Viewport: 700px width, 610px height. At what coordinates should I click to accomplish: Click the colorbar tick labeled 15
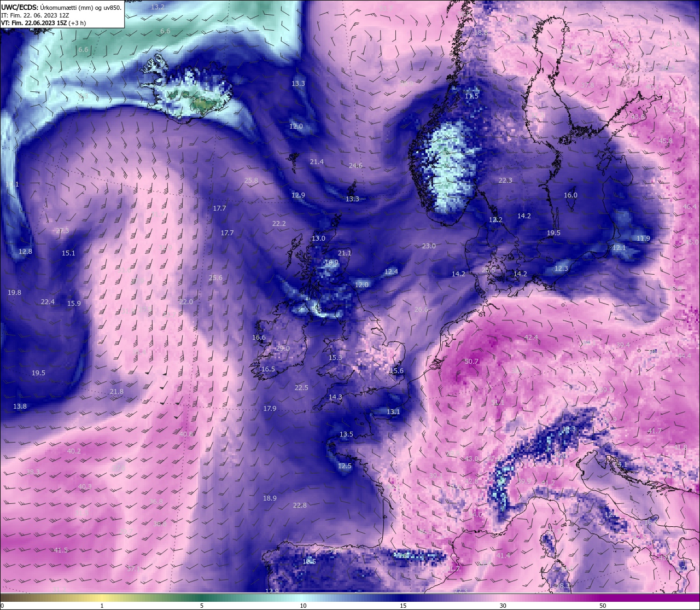click(402, 606)
